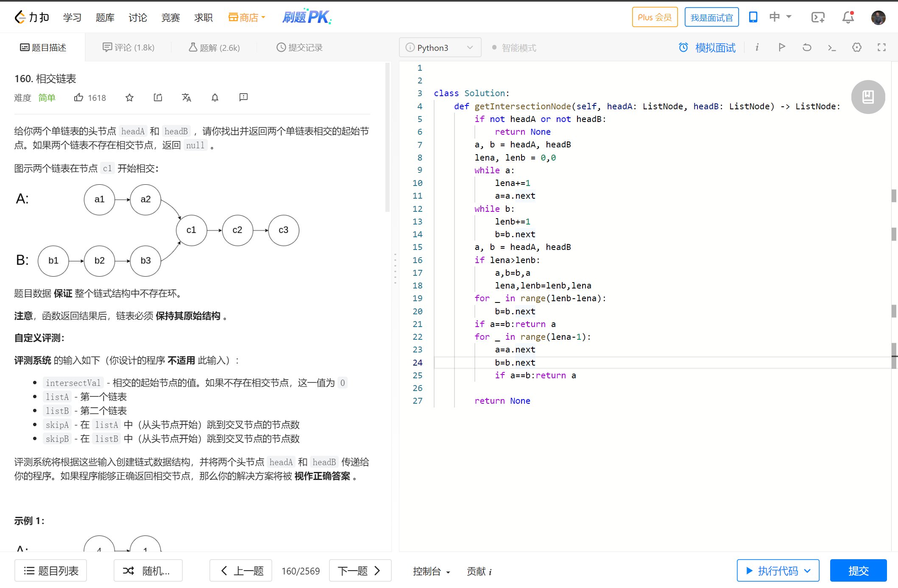898x588 pixels.
Task: Click the description panel vertical scrollbar
Action: (387, 138)
